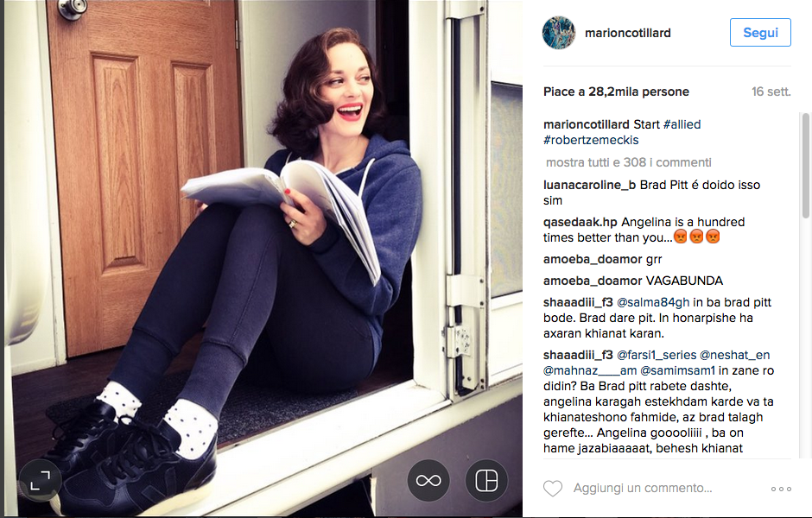The width and height of the screenshot is (812, 518).
Task: Open the @farsi1_series mention link
Action: (657, 356)
